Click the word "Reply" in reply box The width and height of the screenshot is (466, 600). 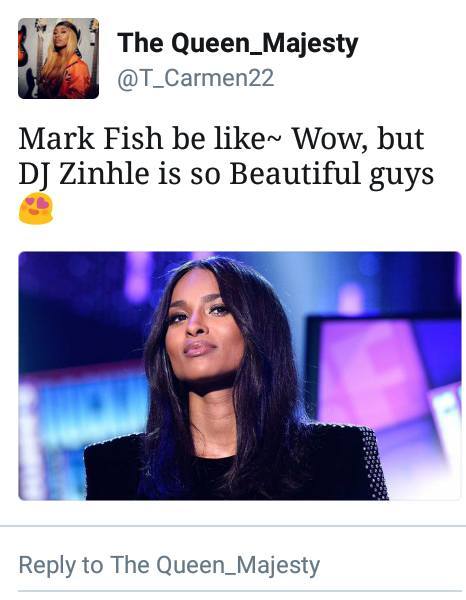point(47,565)
